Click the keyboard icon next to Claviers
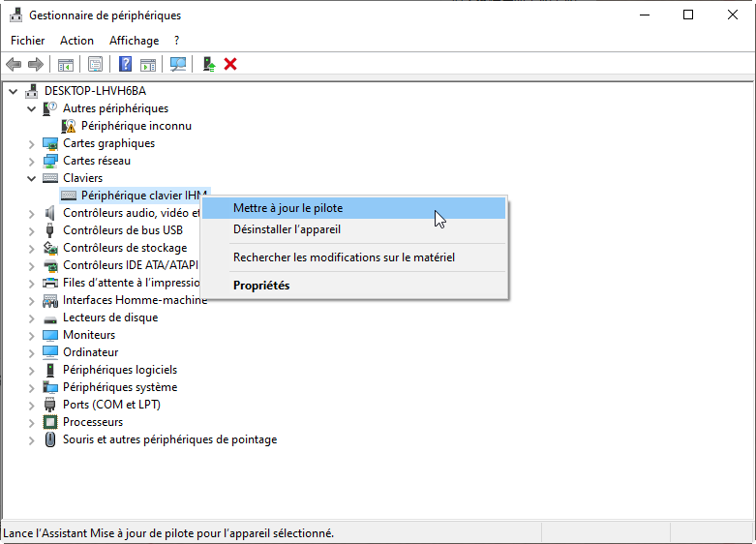The image size is (756, 544). [50, 178]
